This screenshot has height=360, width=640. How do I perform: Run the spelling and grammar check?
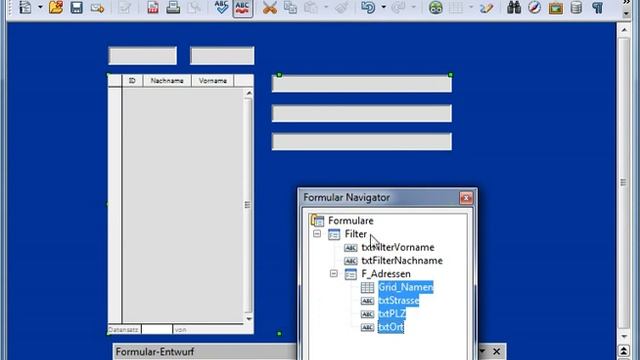click(221, 7)
